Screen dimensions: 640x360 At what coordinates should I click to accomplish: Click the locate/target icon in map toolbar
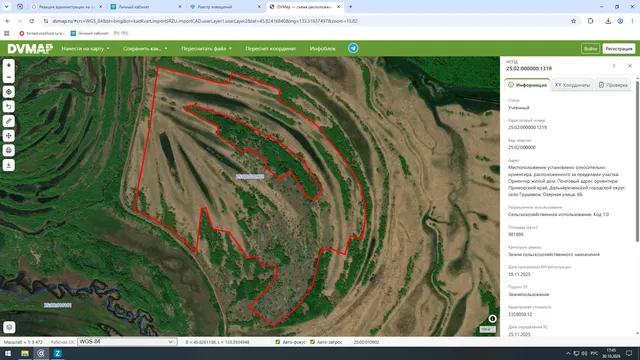[x=9, y=92]
